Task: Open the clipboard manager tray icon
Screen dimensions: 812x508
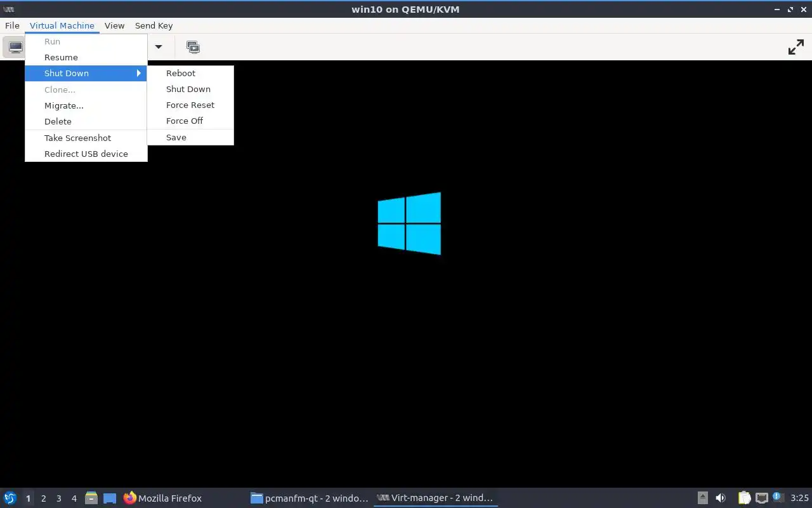Action: (744, 498)
